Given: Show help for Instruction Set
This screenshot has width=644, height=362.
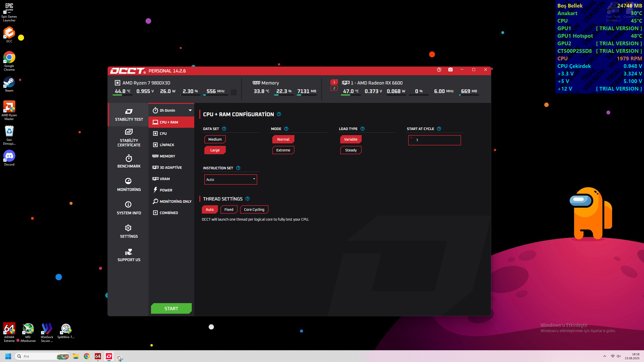Looking at the screenshot, I should click(x=238, y=168).
